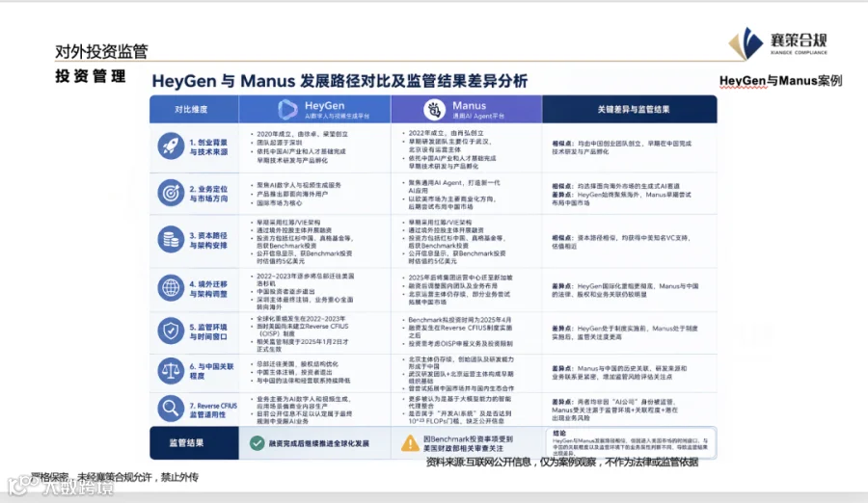Click the HeyGen bullet 中国投资者逐步退出

[x=285, y=291]
